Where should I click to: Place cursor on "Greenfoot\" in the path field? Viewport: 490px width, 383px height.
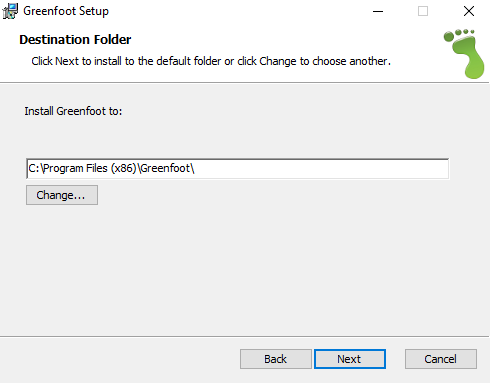click(x=168, y=168)
